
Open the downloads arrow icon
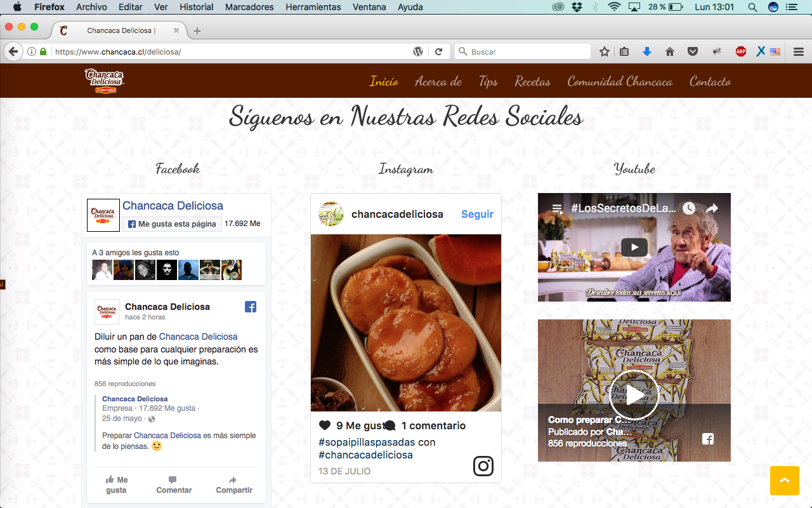647,51
